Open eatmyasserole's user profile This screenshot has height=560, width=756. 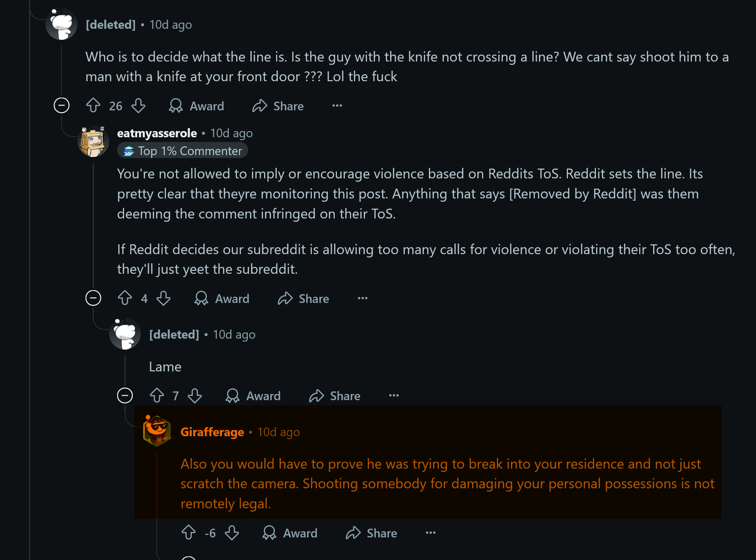point(157,133)
